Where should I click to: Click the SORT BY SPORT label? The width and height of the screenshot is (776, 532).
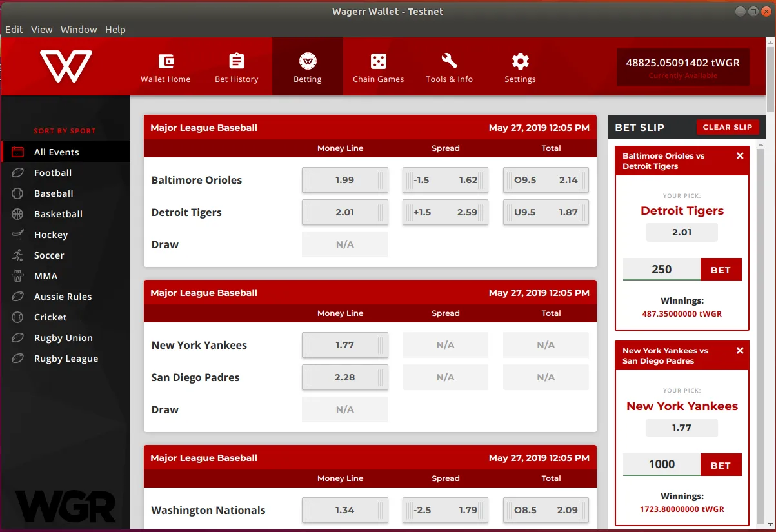(65, 131)
